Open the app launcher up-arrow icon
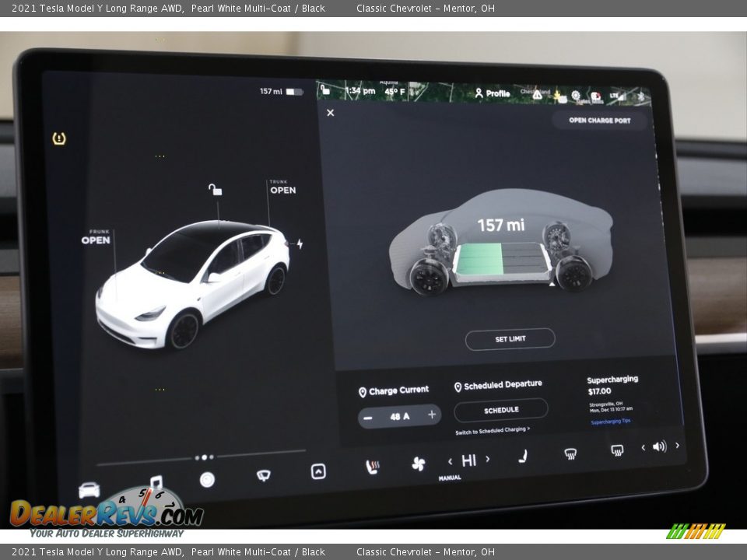The image size is (747, 560). pos(318,471)
